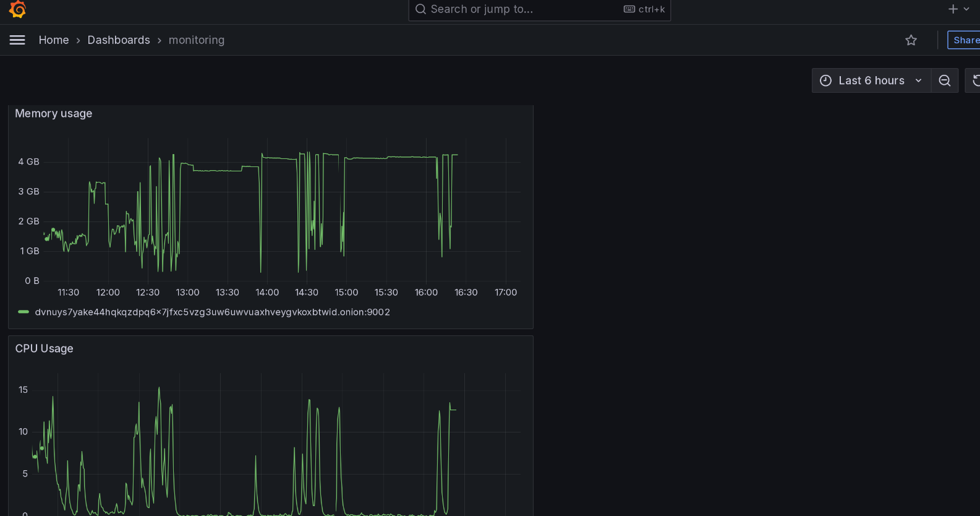Expand the plus menu chevron

click(966, 9)
